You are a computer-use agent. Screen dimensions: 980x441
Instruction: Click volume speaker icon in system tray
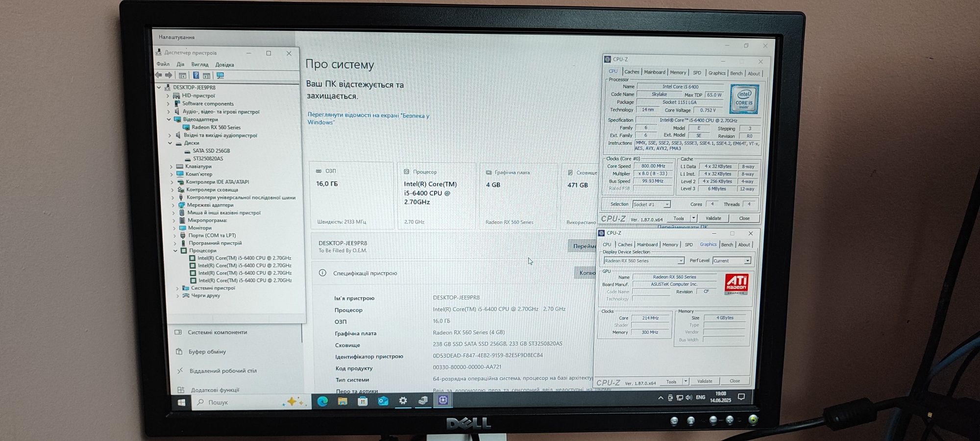[689, 397]
